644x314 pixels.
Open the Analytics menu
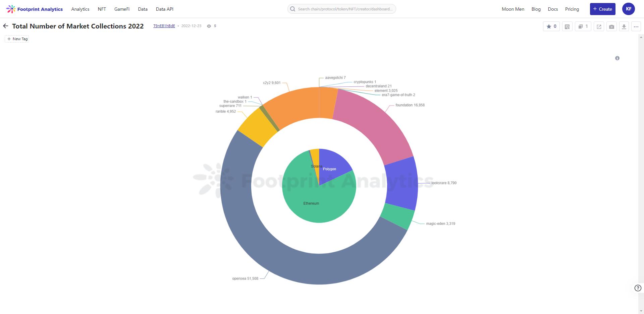[80, 9]
